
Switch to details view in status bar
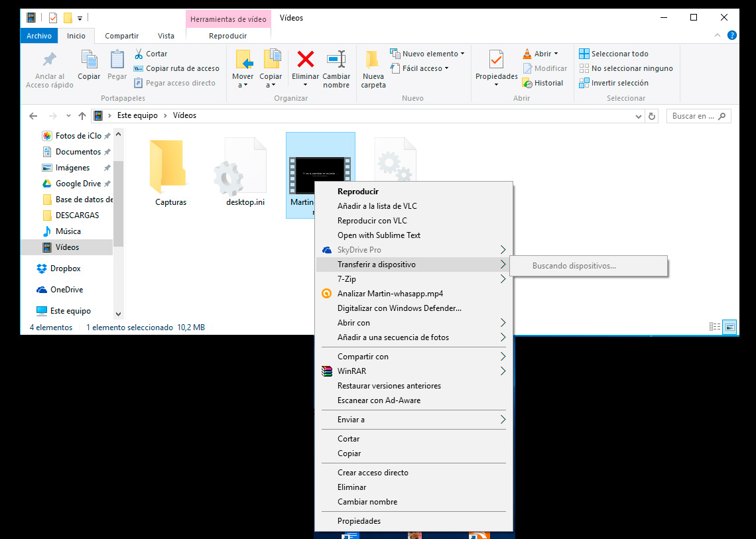click(x=715, y=327)
